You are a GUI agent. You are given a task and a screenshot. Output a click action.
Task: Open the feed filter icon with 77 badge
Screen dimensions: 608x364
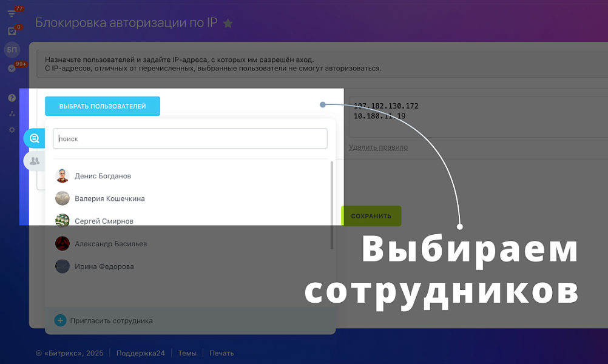click(12, 13)
